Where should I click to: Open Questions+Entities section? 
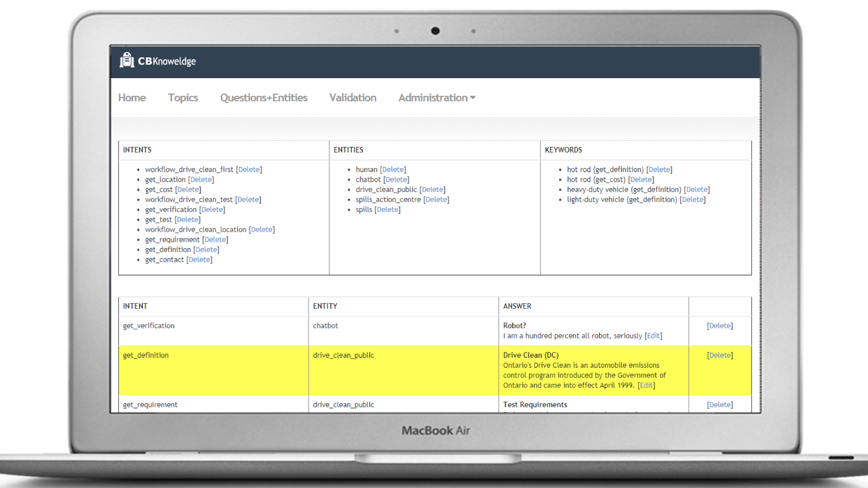coord(264,98)
